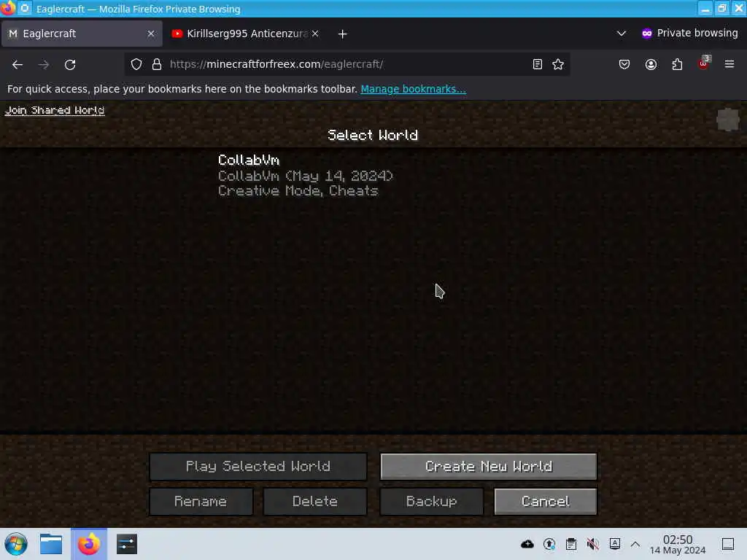Viewport: 747px width, 560px height.
Task: List all tabs dropdown
Action: 622,34
